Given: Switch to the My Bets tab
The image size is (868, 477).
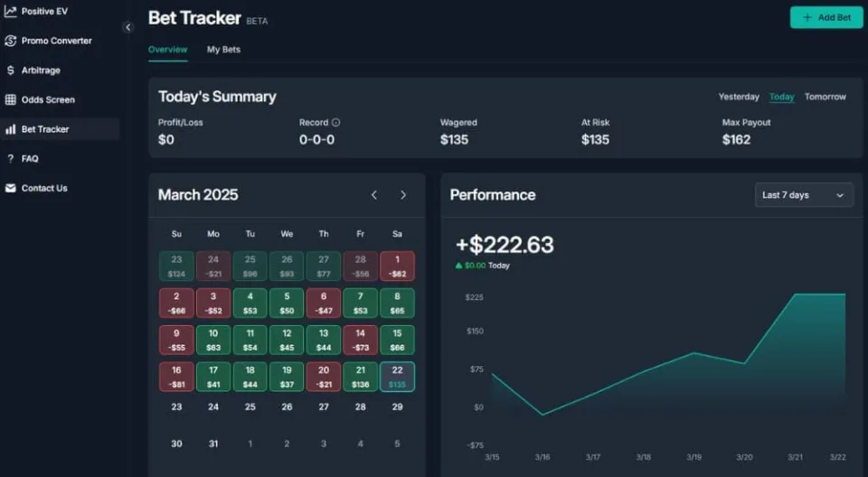Looking at the screenshot, I should tap(223, 50).
